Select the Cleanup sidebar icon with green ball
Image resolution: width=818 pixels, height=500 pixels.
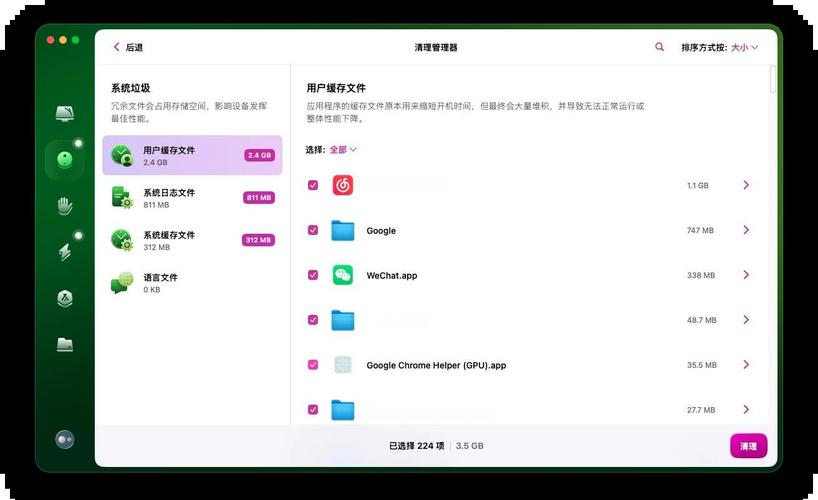pyautogui.click(x=65, y=159)
